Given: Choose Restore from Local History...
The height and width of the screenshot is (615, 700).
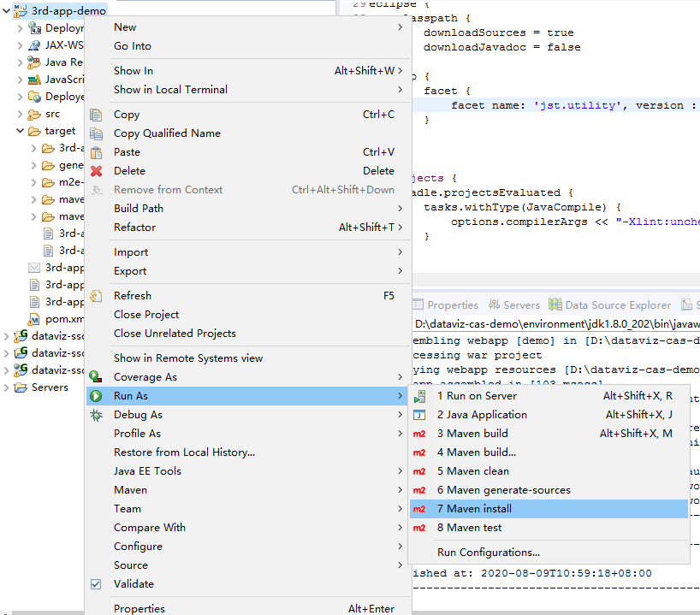Looking at the screenshot, I should pyautogui.click(x=248, y=452).
